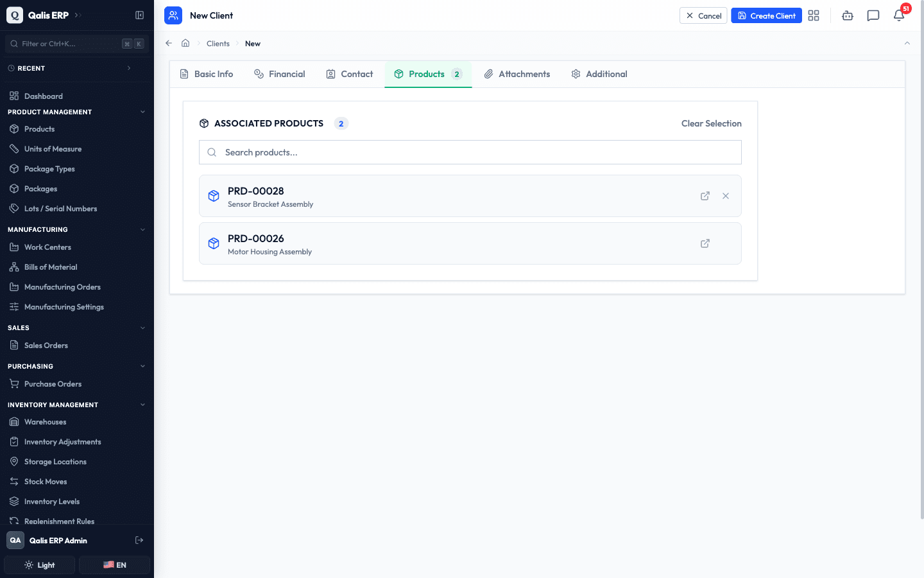Screen dimensions: 924x578
Task: Open PRD-00028 in external link icon
Action: click(705, 196)
